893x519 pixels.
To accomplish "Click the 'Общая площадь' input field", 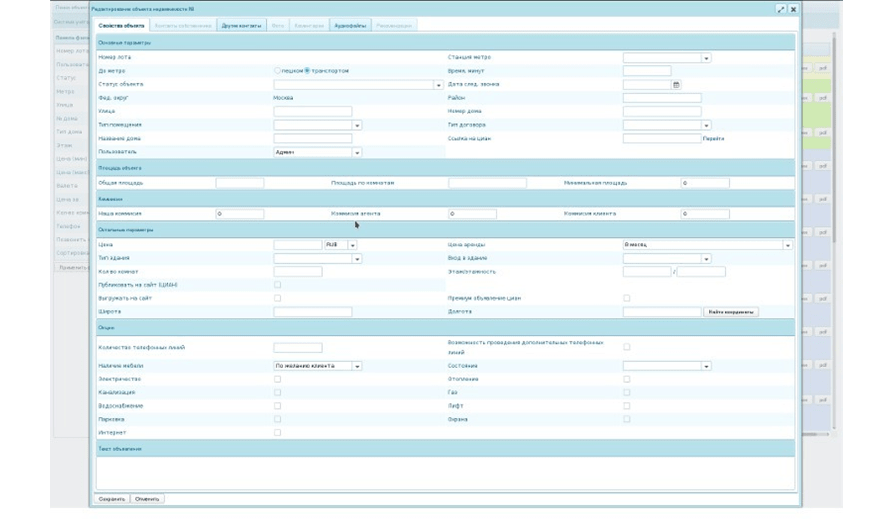I will point(240,184).
